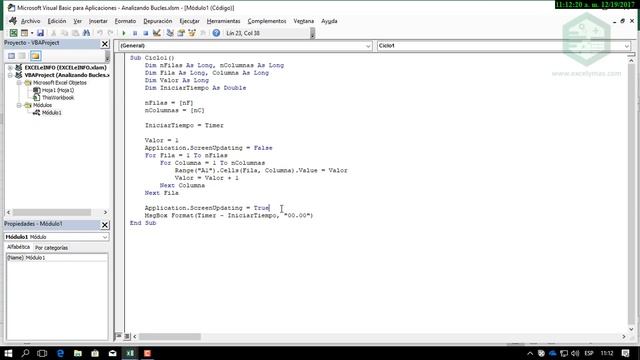This screenshot has width=640, height=360.
Task: Click the Windows Start button
Action: click(x=8, y=353)
